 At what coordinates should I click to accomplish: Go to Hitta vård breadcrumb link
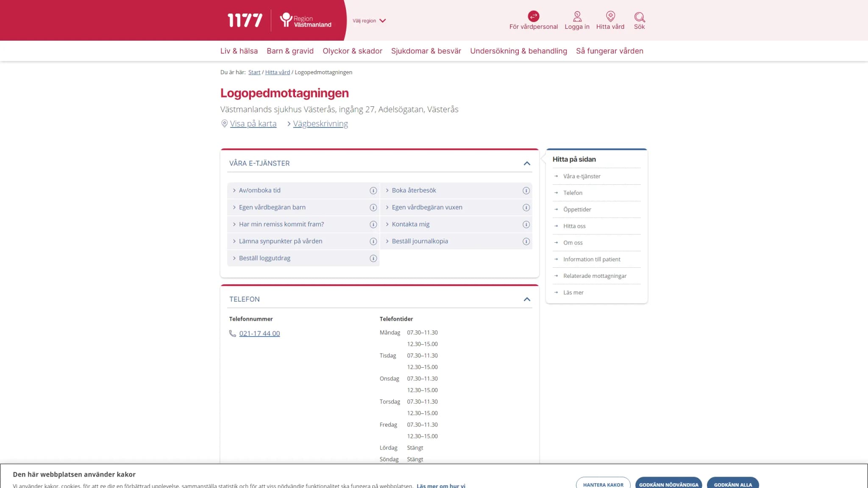pyautogui.click(x=278, y=72)
